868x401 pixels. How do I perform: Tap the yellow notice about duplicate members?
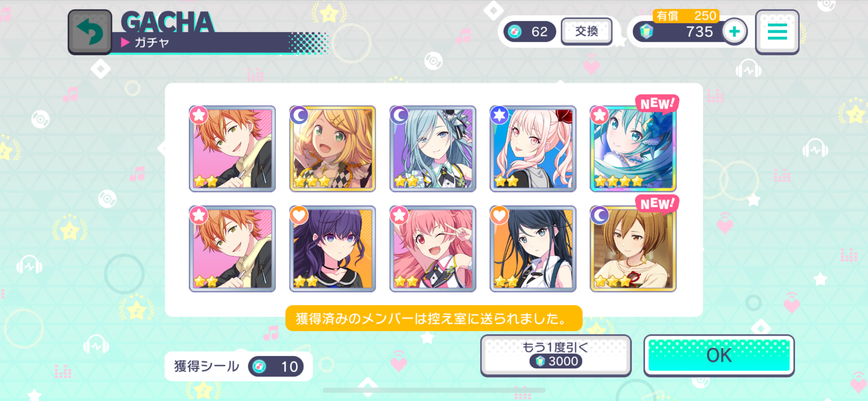(x=434, y=318)
